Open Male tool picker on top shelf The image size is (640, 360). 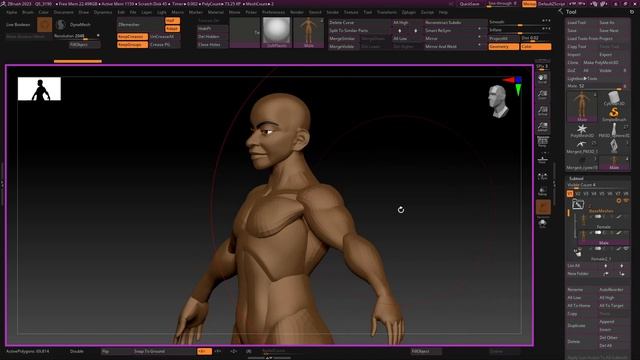[309, 33]
